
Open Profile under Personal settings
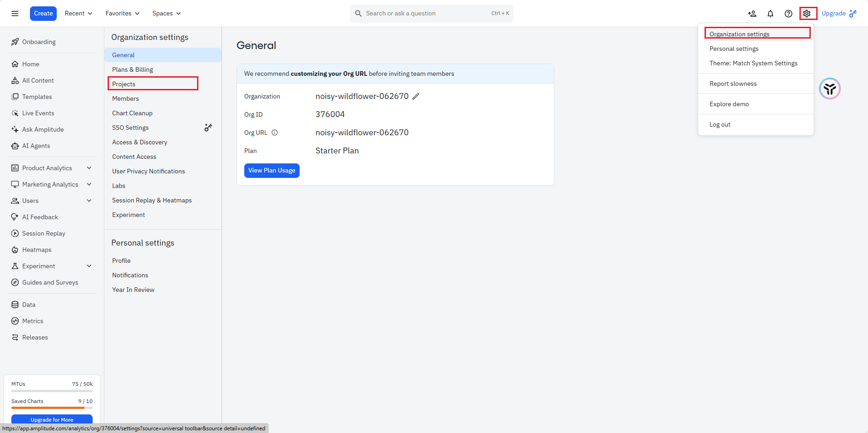(x=163, y=261)
